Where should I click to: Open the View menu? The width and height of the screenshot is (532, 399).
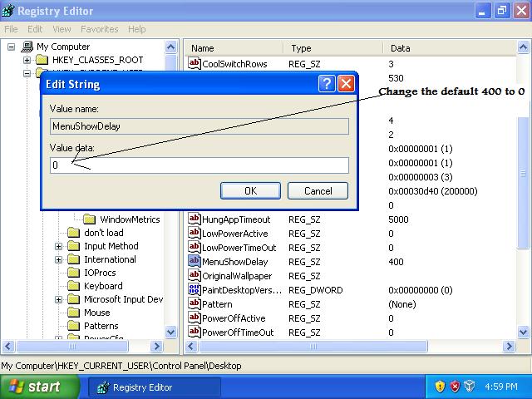coord(62,29)
